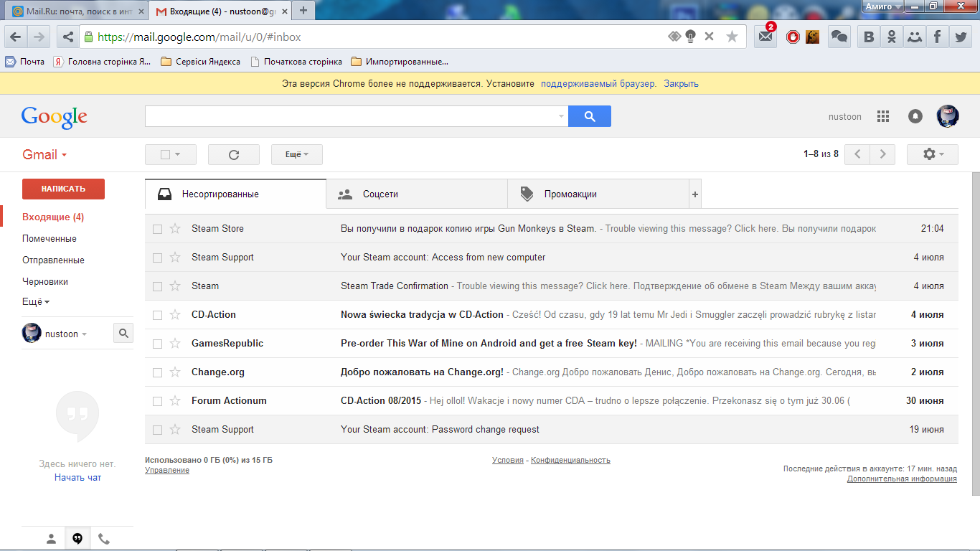Open the Gmail product dropdown
The image size is (980, 551).
pos(44,154)
